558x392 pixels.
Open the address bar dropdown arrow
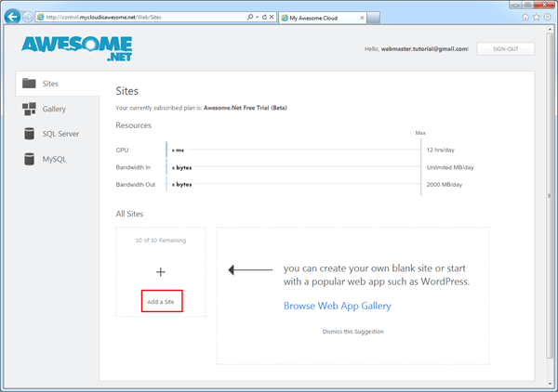258,17
